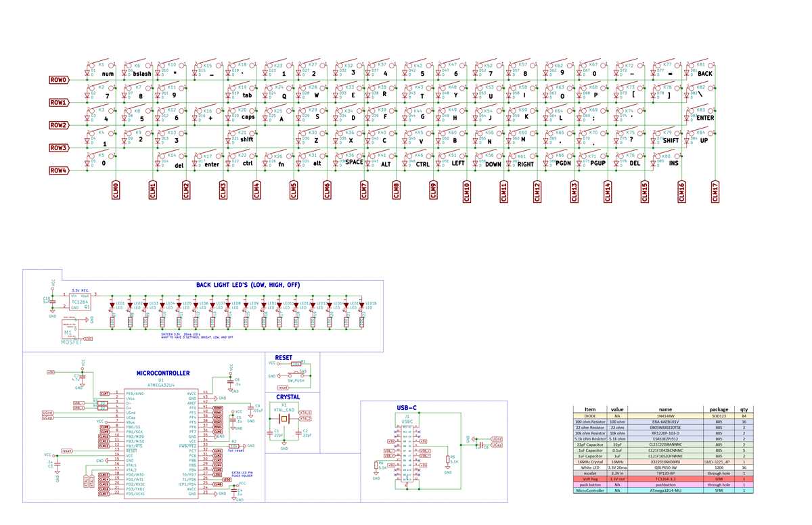This screenshot has height=525, width=812.
Task: Click the BACK LIGHT LED'S section title
Action: tap(248, 285)
